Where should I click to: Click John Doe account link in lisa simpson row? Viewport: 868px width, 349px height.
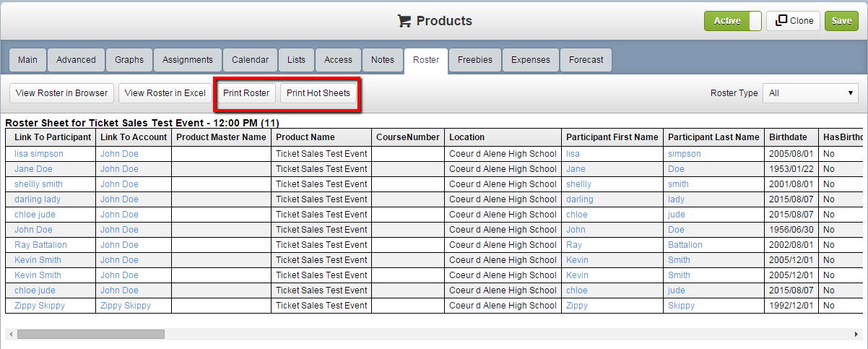tap(119, 154)
